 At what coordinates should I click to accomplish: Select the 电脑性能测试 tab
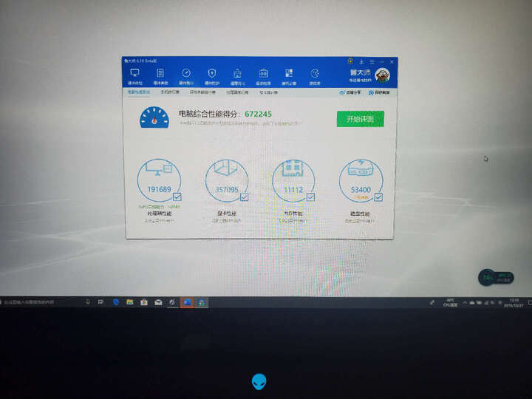(x=138, y=92)
